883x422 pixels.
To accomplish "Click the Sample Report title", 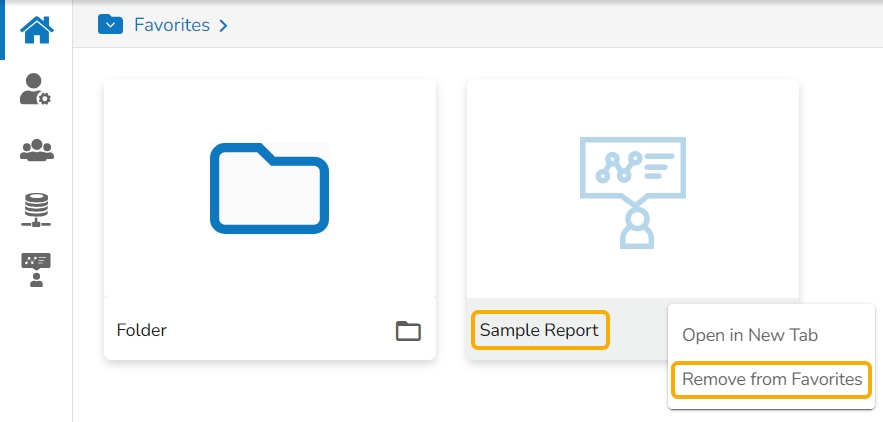I will tap(539, 330).
